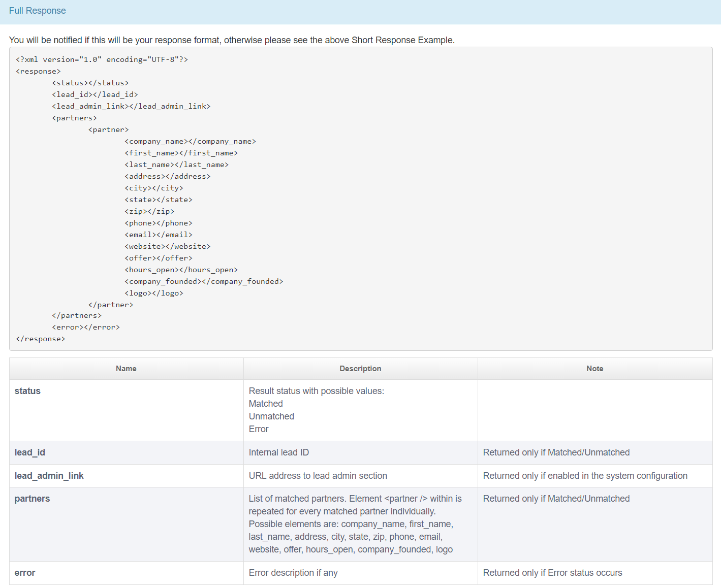Click the notification sentence above the code block
This screenshot has width=721, height=588.
point(232,40)
